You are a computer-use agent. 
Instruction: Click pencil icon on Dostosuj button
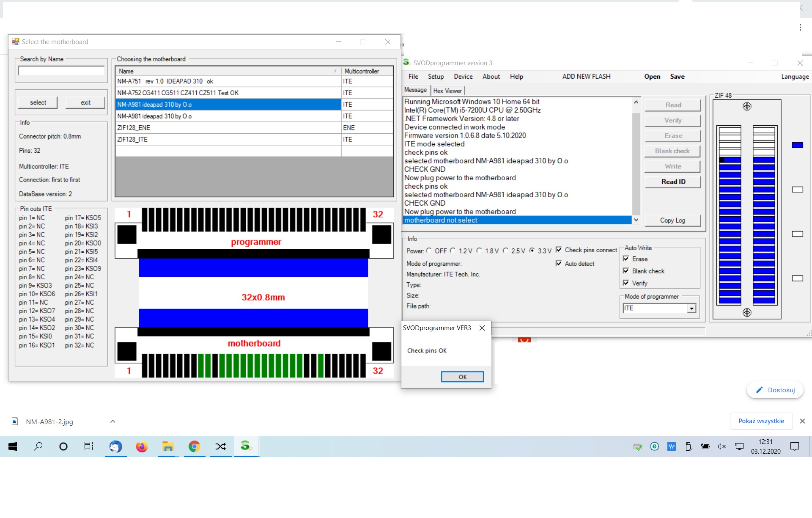tap(760, 390)
